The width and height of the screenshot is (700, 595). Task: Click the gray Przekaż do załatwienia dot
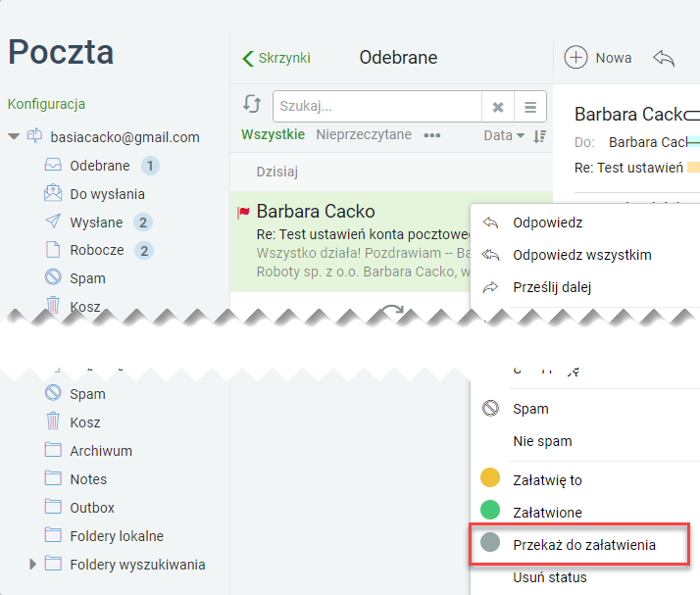(490, 542)
